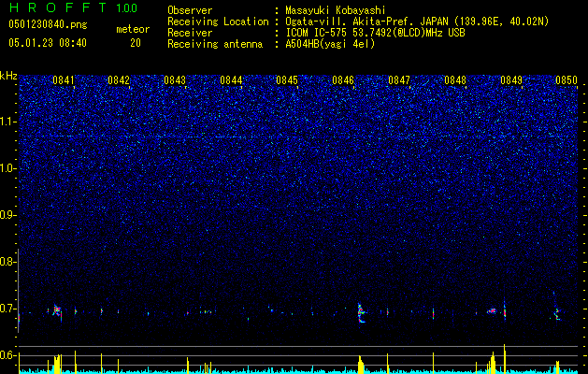This screenshot has width=588, height=374.
Task: Click the 0847 time marker
Action: [x=399, y=80]
